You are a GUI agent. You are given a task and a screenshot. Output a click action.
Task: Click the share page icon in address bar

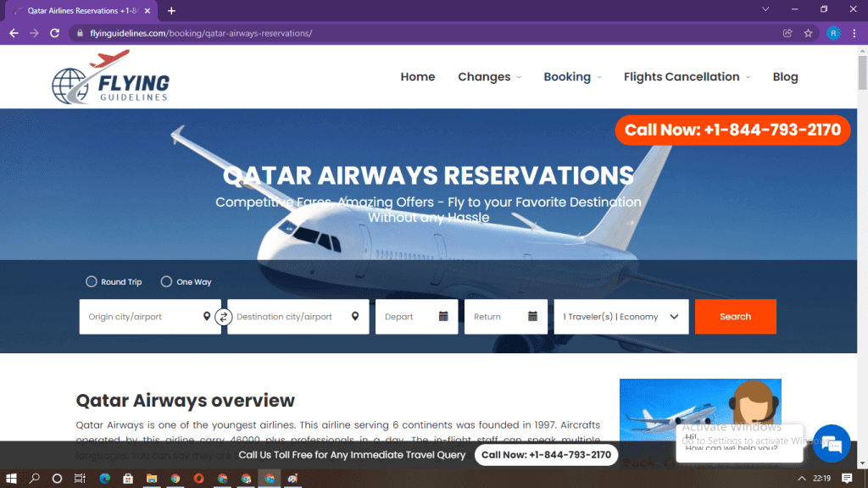click(787, 33)
